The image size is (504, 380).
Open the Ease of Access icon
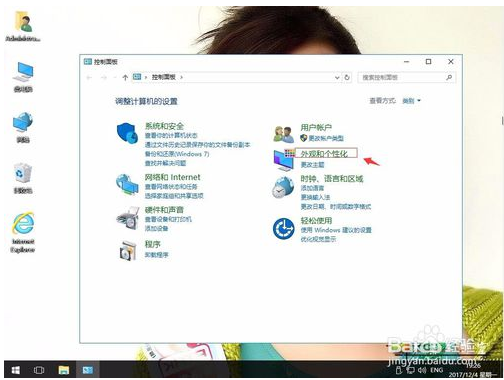[x=283, y=228]
